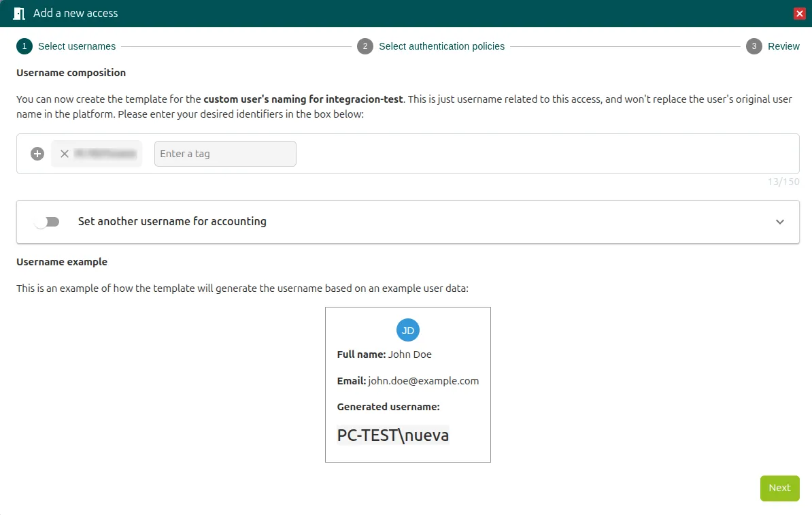Screen dimensions: 812x515
Task: Click the step 2 number circle
Action: 365,46
